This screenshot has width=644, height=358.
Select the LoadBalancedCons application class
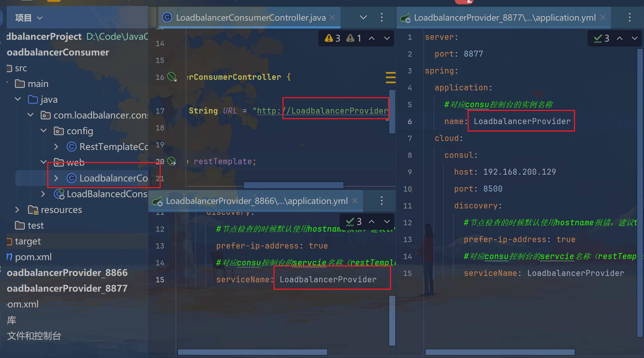101,194
